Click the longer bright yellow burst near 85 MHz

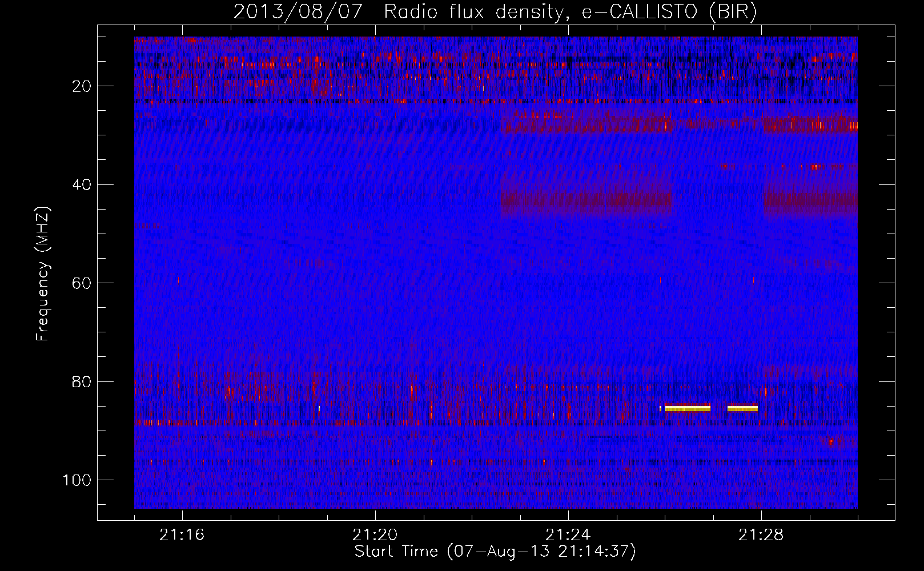(x=688, y=408)
